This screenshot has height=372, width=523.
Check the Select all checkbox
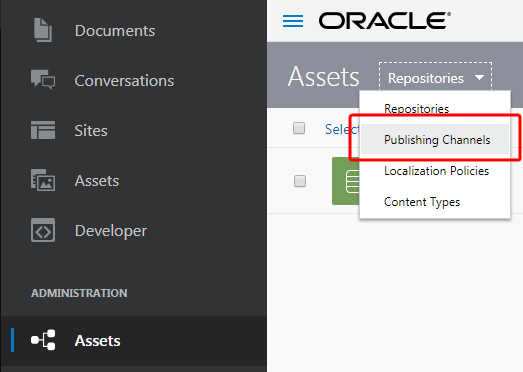299,128
